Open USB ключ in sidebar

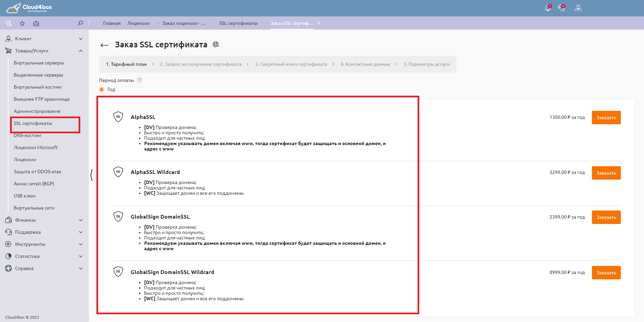click(x=25, y=196)
